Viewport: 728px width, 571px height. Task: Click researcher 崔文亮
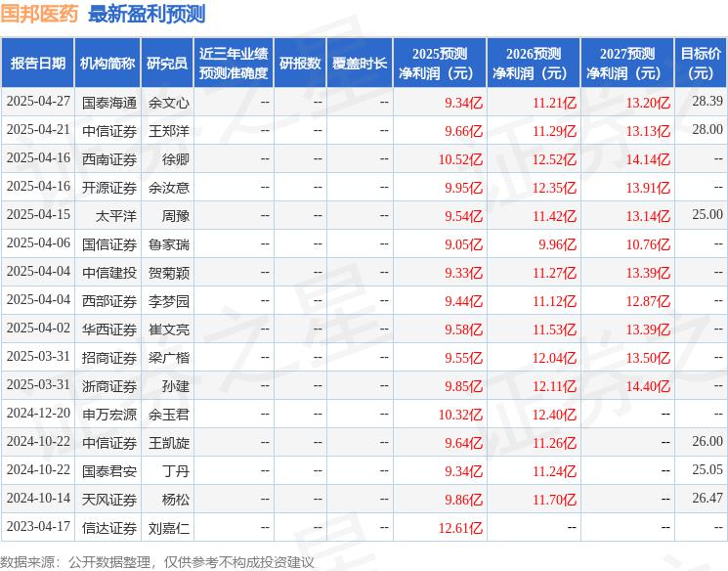pos(168,329)
